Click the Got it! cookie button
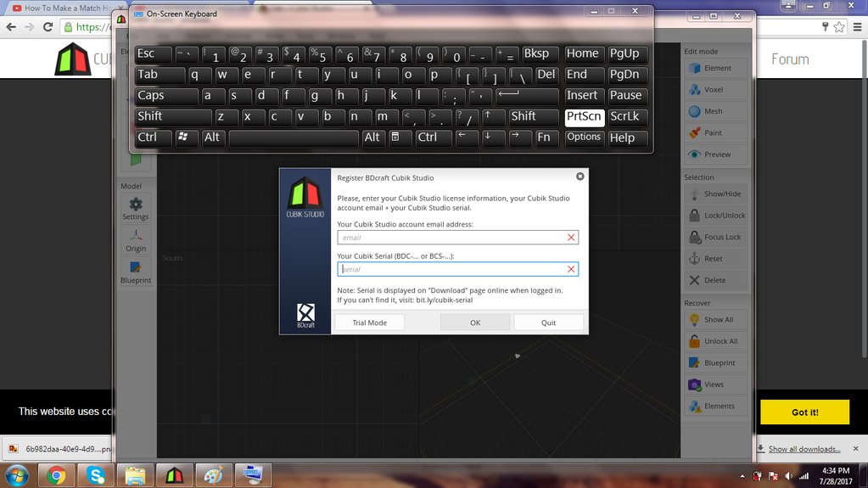This screenshot has width=868, height=488. coord(804,412)
